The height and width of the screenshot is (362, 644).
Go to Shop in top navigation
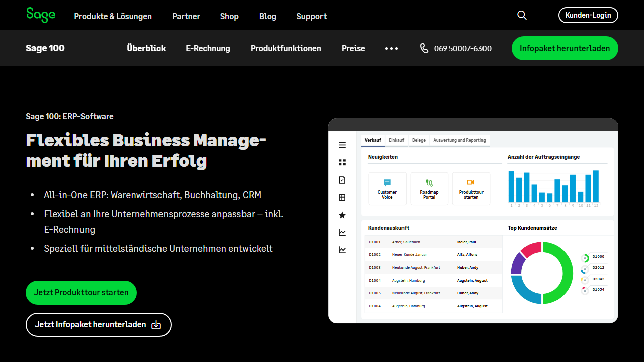[229, 16]
